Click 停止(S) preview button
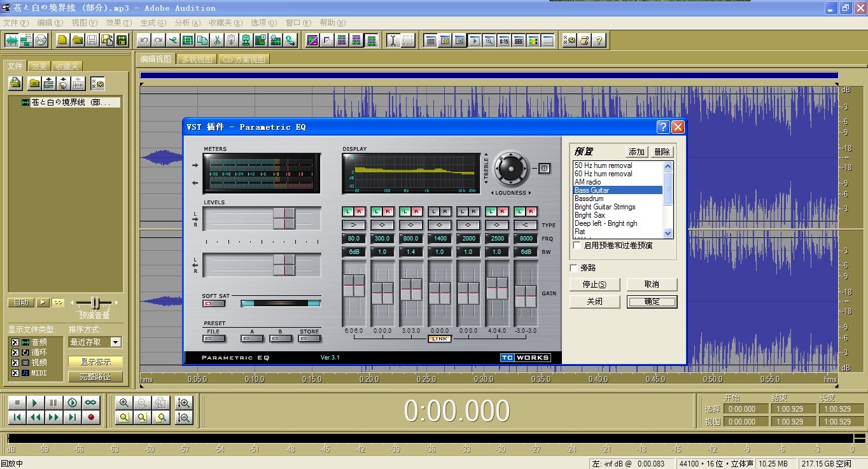Viewport: 868px width, 469px height. tap(594, 284)
